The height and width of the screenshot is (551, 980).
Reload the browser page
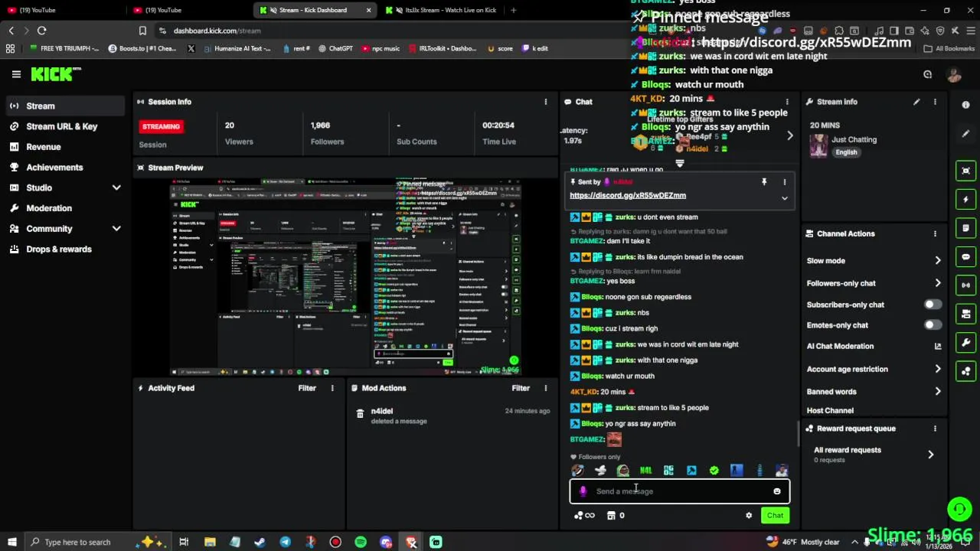42,31
